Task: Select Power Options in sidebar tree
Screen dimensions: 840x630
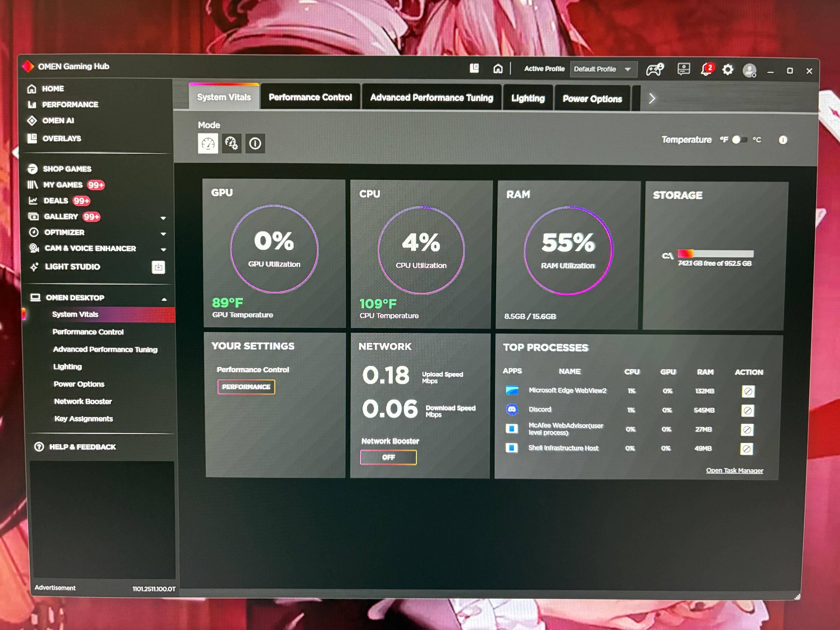Action: (79, 384)
